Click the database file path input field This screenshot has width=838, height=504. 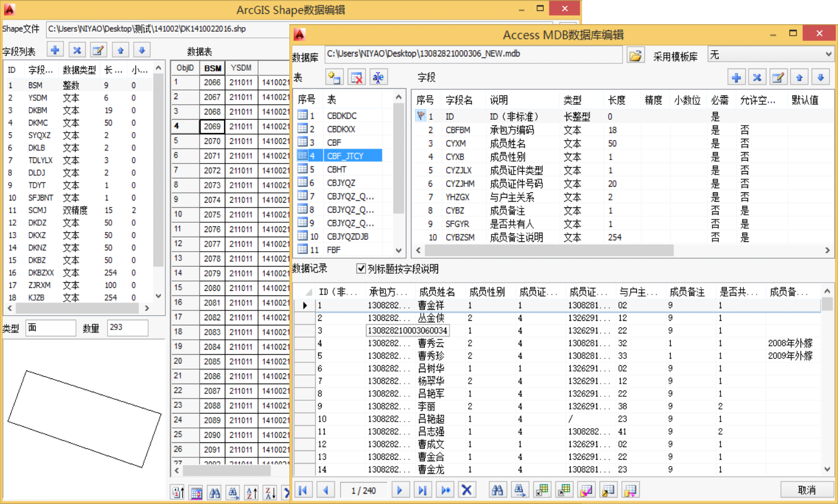(473, 54)
